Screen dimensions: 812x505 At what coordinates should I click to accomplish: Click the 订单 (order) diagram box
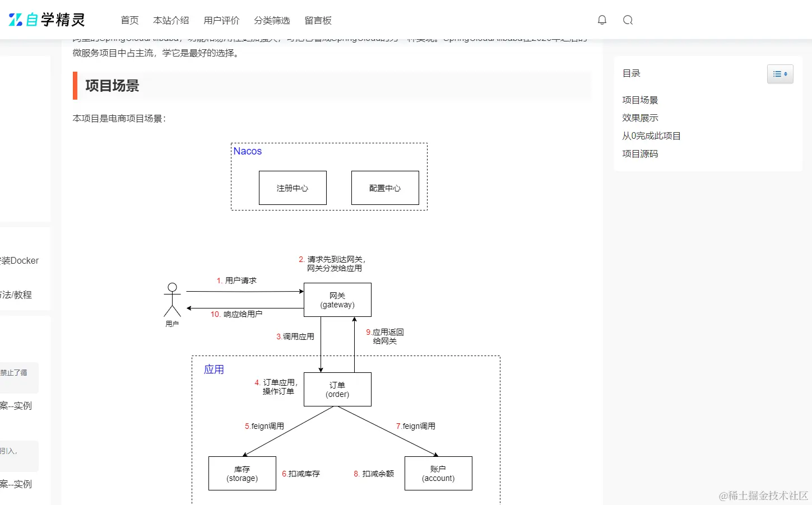pos(337,390)
